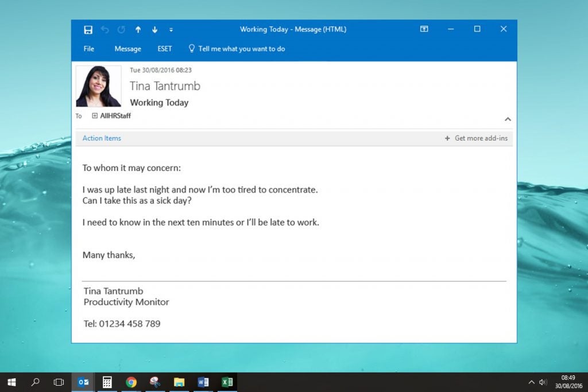Open the Customize Quick Access Toolbar dropdown
This screenshot has height=392, width=588.
171,30
